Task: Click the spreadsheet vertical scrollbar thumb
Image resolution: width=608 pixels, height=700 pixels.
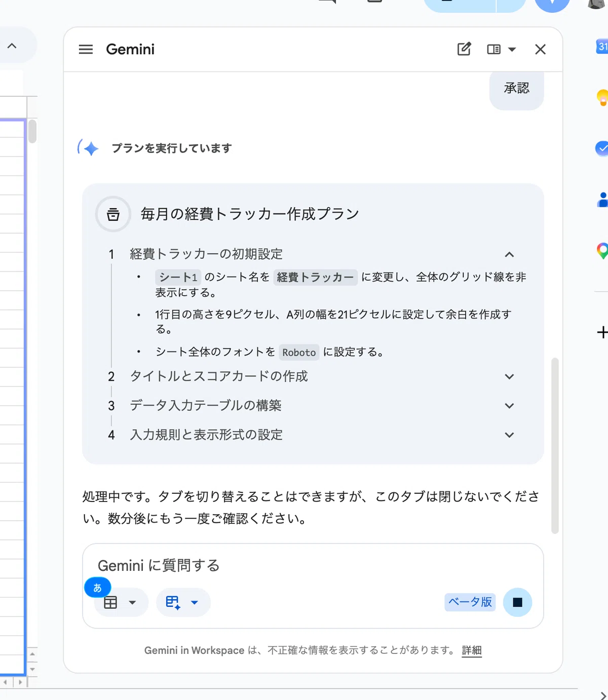Action: [32, 132]
